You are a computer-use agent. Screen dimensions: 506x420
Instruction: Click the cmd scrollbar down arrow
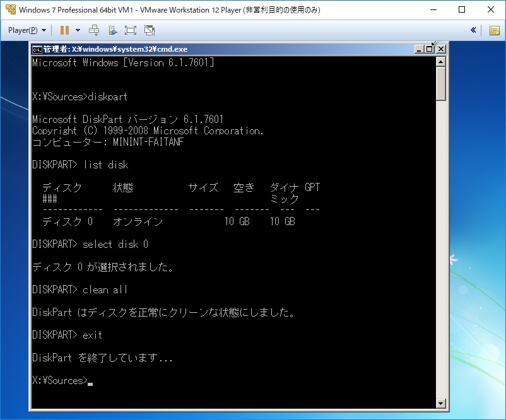[441, 403]
